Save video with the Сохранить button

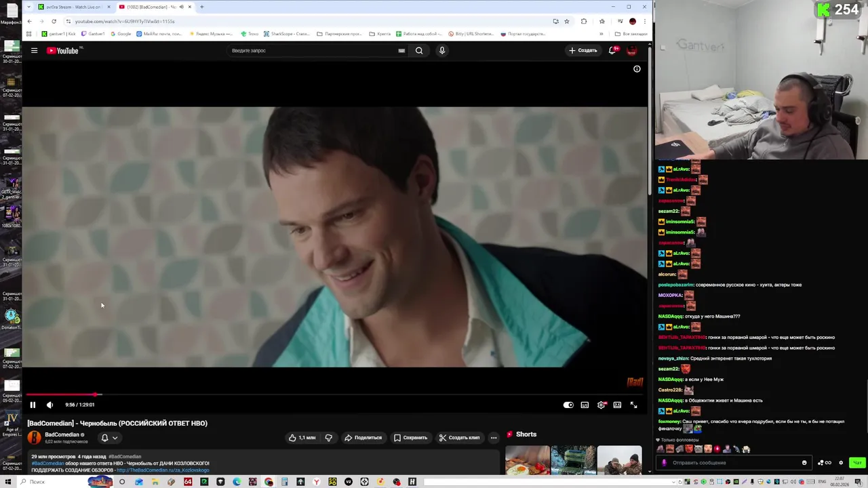(x=411, y=438)
